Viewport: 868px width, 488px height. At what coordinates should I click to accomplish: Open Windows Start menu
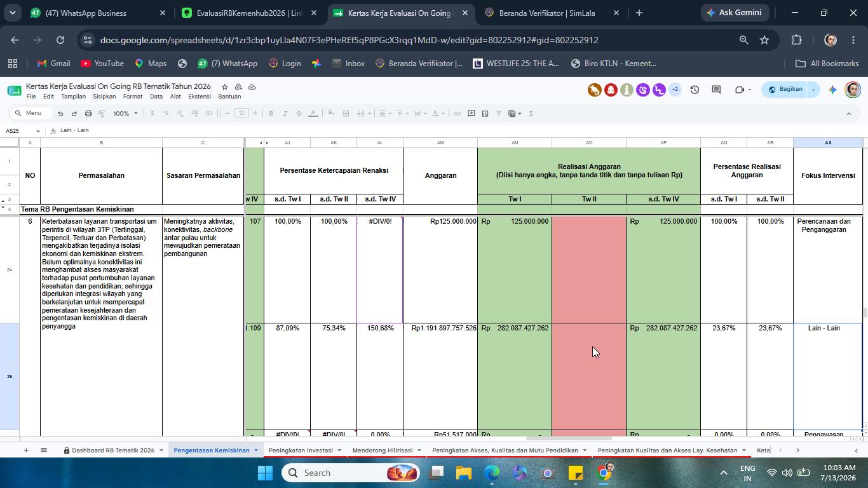[x=265, y=473]
